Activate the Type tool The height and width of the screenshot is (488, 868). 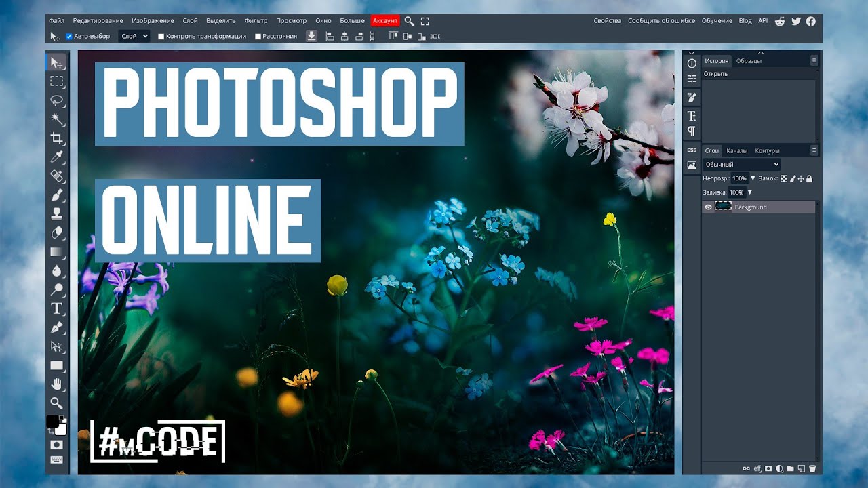coord(57,308)
